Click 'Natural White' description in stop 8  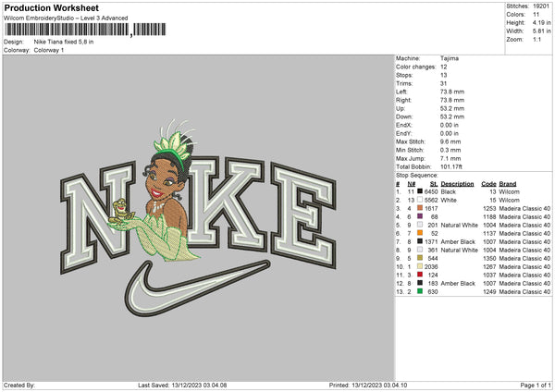click(460, 251)
